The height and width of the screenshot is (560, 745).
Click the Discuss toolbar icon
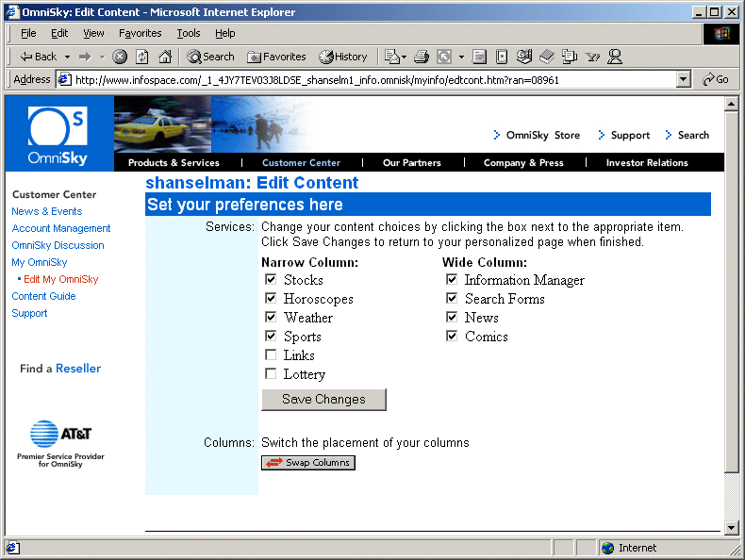[524, 57]
